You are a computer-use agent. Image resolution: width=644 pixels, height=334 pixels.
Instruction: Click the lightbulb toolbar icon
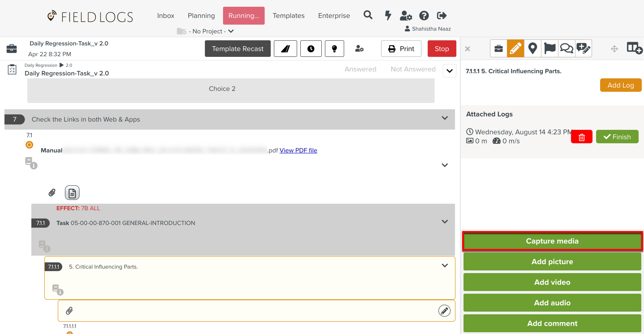click(334, 49)
